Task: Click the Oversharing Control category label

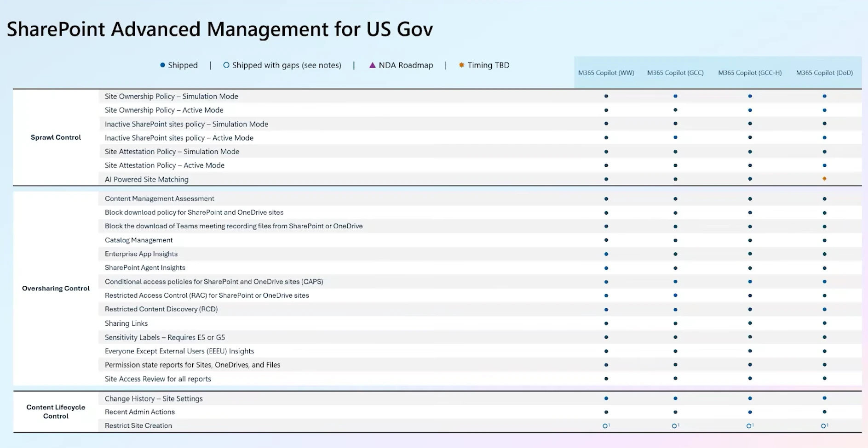Action: point(56,288)
